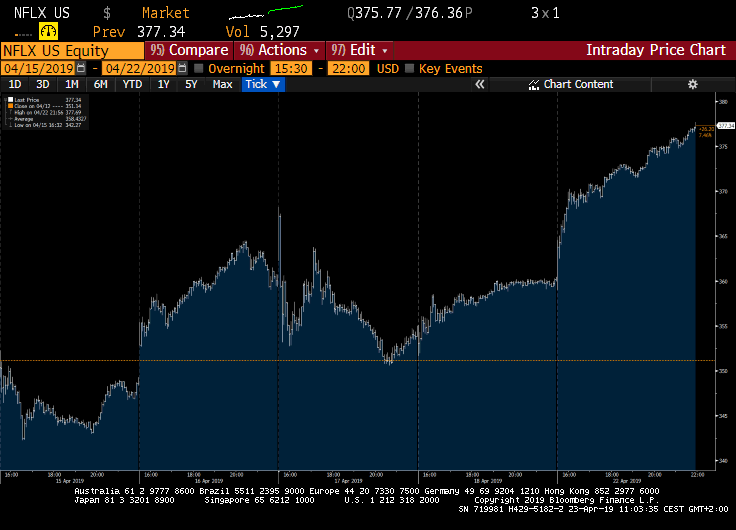Screen dimensions: 736x530
Task: Select the YTD time range
Action: coord(132,84)
